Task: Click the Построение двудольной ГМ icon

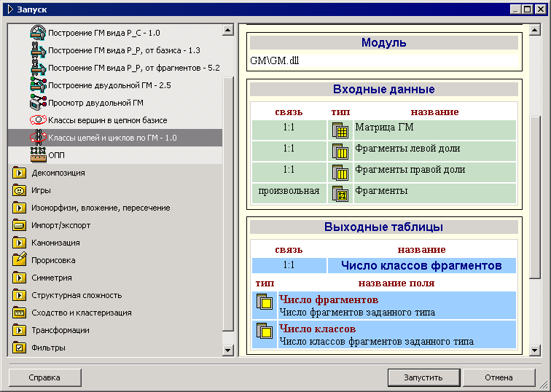Action: (x=38, y=85)
